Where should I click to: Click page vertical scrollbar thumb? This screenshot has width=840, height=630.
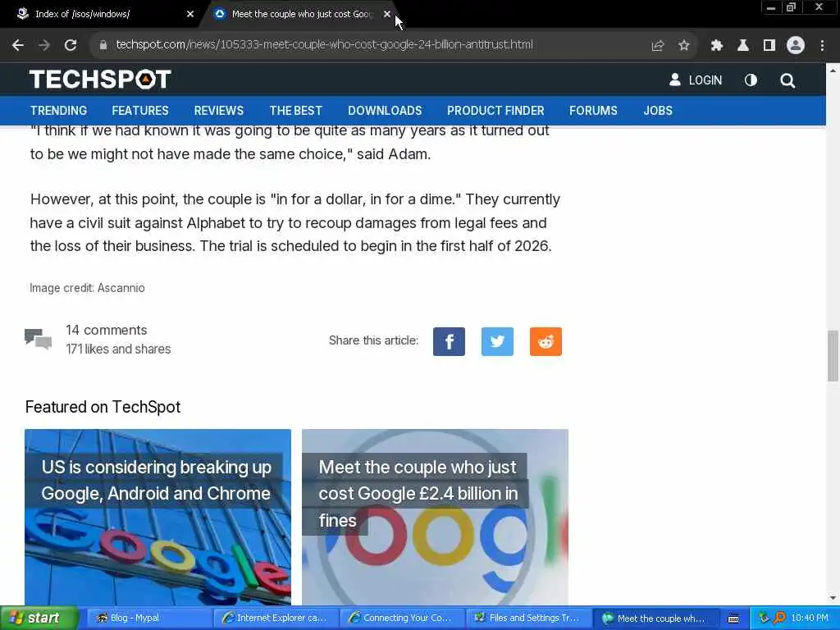833,356
